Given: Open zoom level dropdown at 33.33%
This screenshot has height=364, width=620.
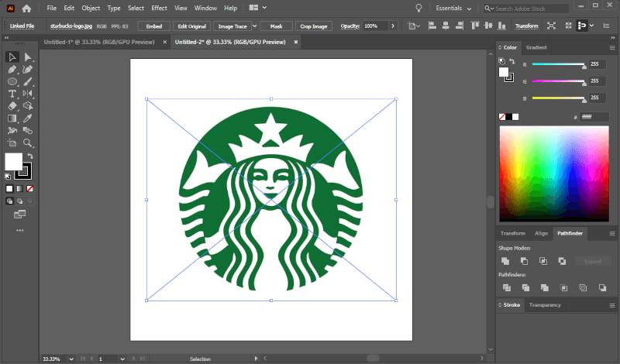Looking at the screenshot, I should tap(71, 359).
